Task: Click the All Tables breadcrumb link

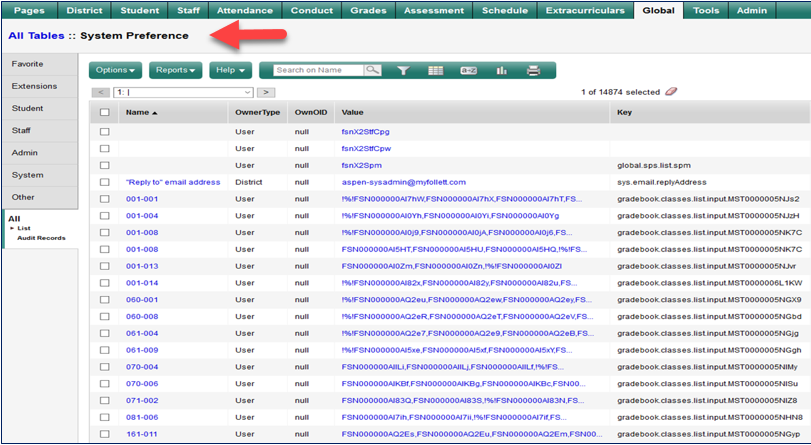Action: 36,36
